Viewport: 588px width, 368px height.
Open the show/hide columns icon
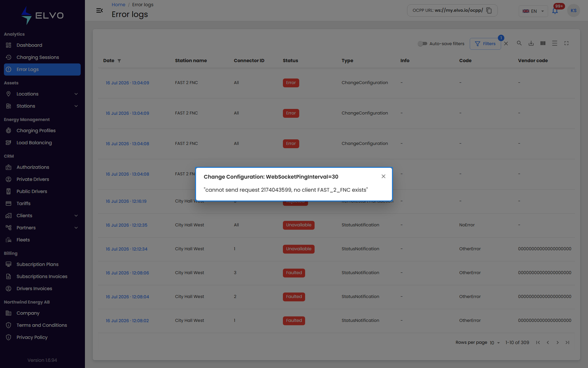pos(543,43)
